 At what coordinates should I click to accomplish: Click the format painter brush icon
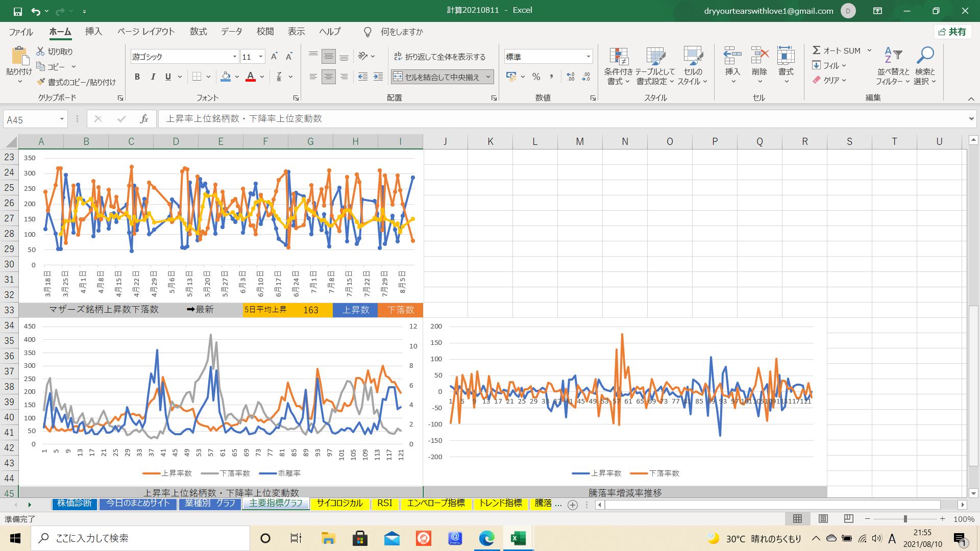41,82
